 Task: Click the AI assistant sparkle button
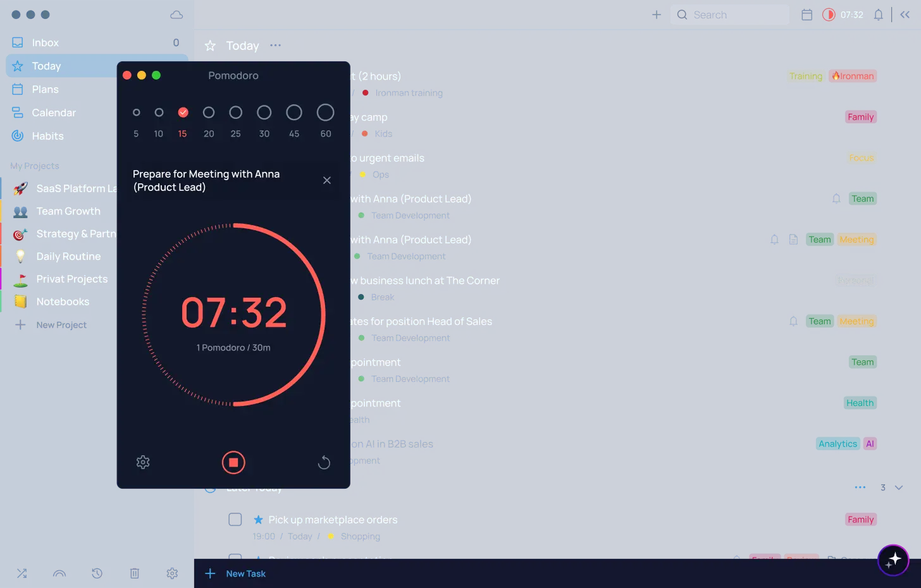click(x=893, y=560)
